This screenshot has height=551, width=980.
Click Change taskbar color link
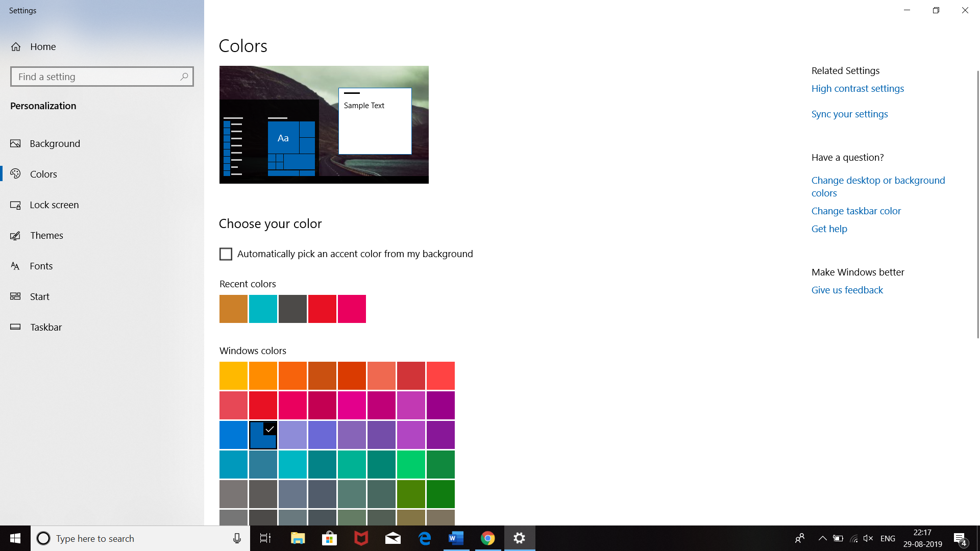856,211
